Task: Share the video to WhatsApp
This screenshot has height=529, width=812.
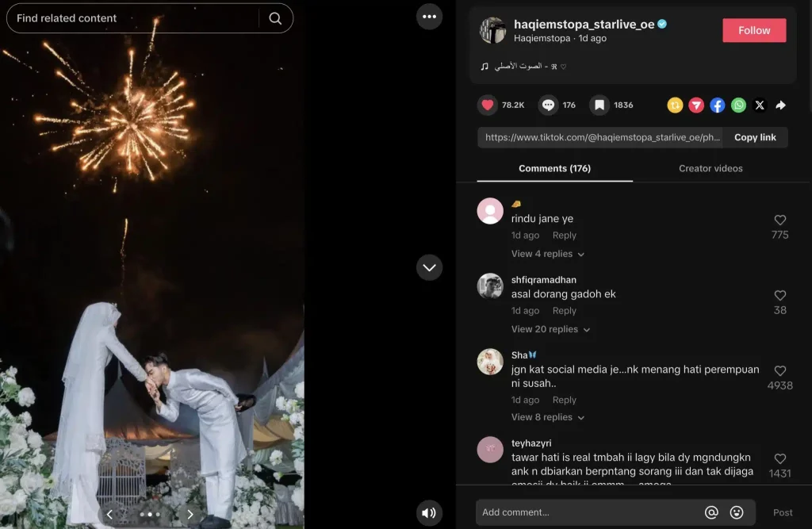Action: (738, 105)
